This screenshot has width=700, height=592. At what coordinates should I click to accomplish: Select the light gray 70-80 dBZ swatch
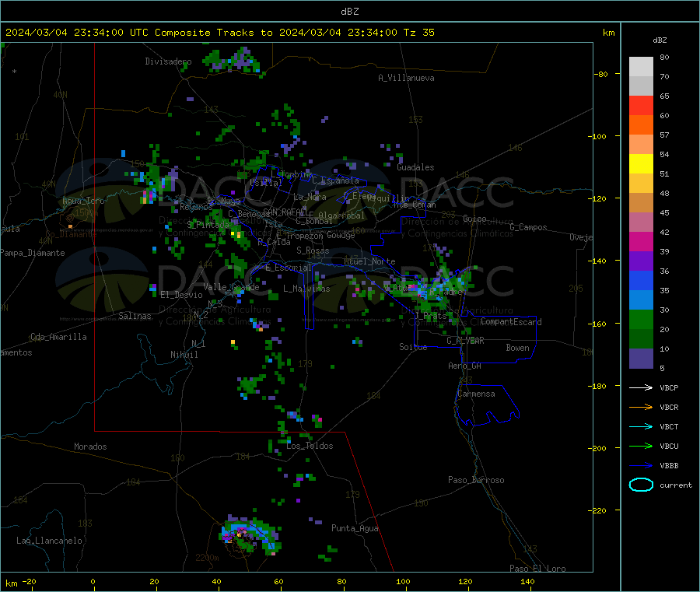coord(641,67)
